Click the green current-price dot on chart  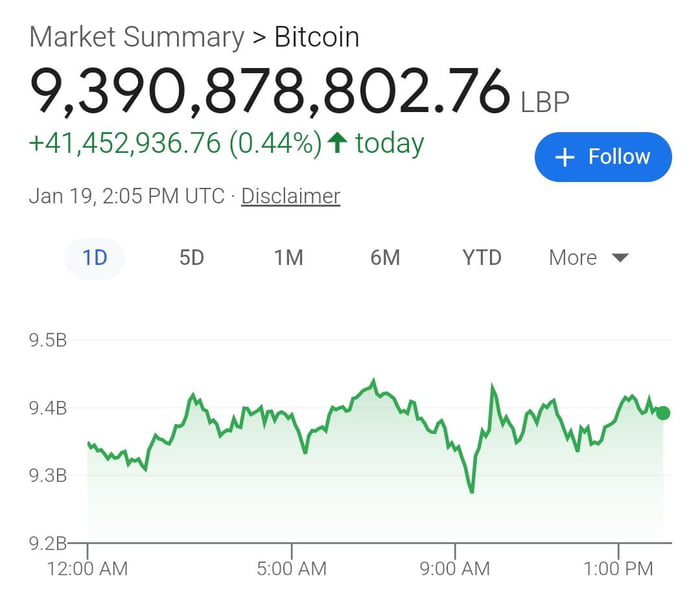[663, 413]
